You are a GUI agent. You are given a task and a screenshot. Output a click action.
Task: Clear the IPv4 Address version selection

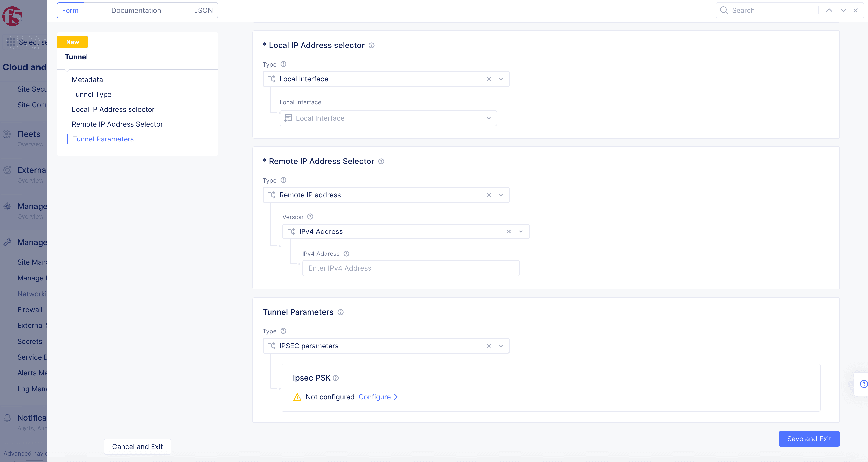509,231
